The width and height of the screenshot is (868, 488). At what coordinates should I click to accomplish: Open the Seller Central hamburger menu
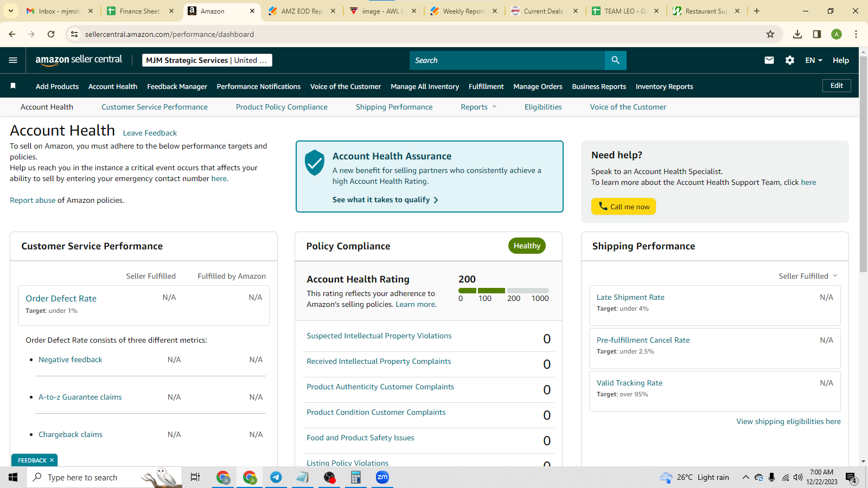[13, 60]
